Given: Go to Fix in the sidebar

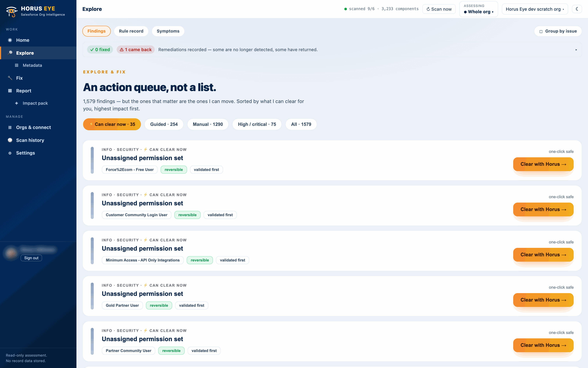Looking at the screenshot, I should click(38, 78).
